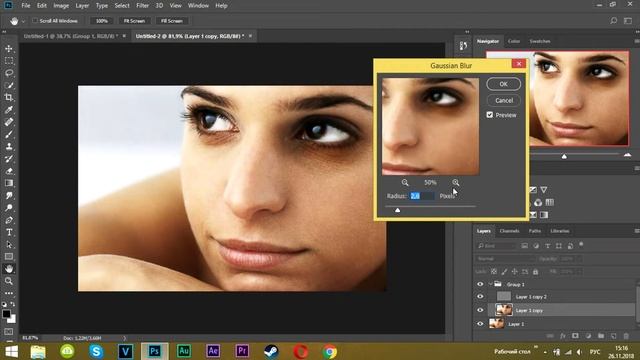Select the Pen tool
Viewport: 640px width, 360px height.
(9, 220)
